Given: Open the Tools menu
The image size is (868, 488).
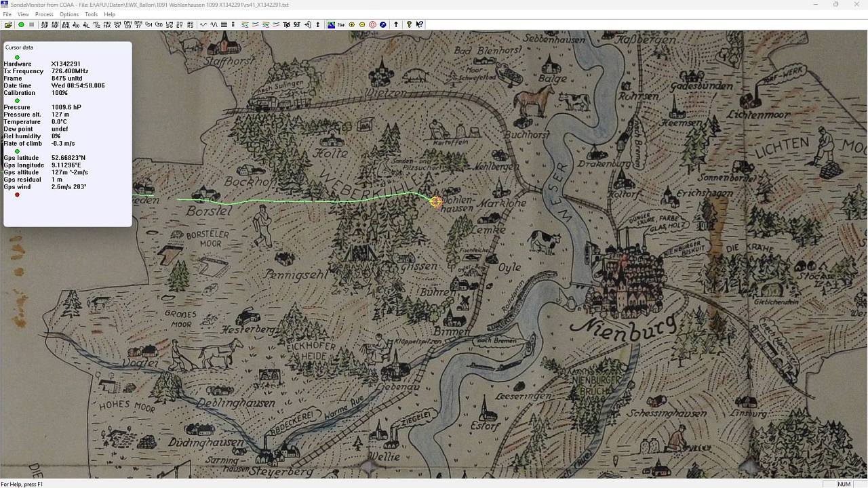Looking at the screenshot, I should 91,14.
